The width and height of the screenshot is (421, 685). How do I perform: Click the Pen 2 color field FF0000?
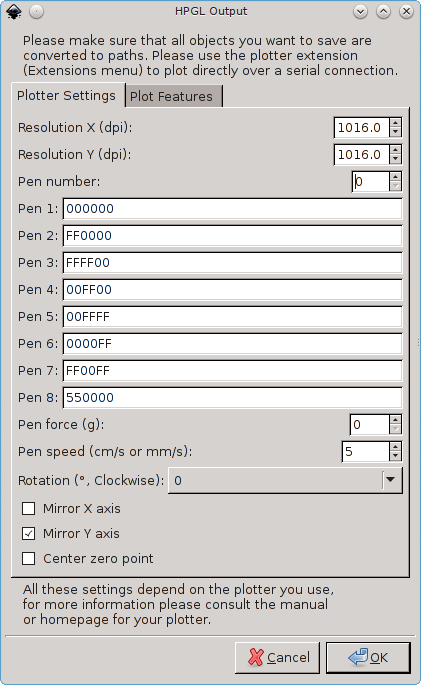(232, 236)
